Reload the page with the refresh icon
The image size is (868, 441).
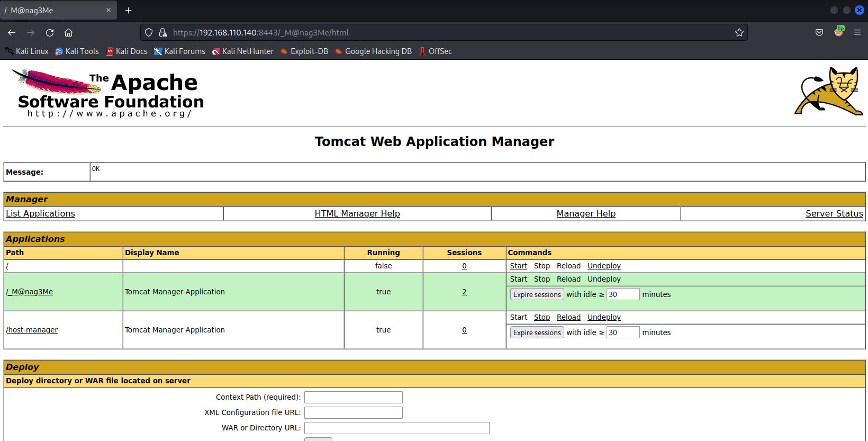coord(50,33)
